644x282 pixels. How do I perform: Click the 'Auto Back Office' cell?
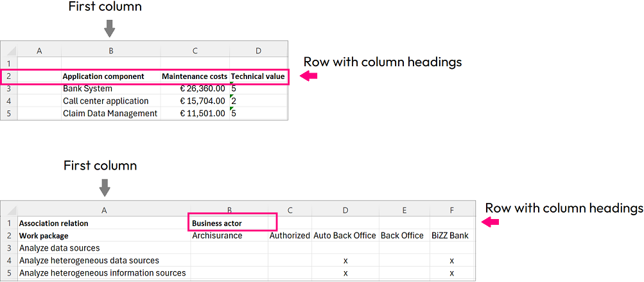click(x=345, y=236)
